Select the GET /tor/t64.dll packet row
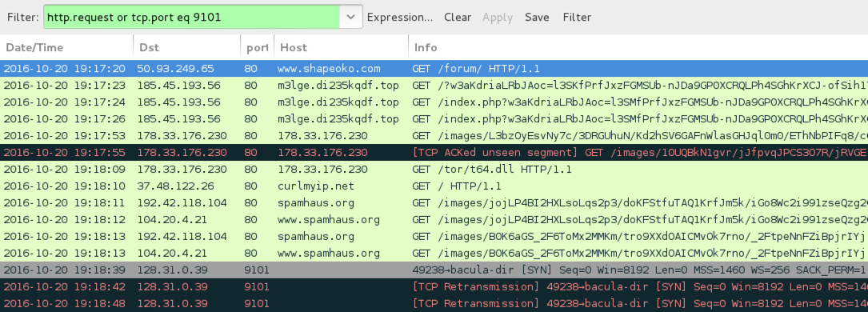 click(x=434, y=170)
